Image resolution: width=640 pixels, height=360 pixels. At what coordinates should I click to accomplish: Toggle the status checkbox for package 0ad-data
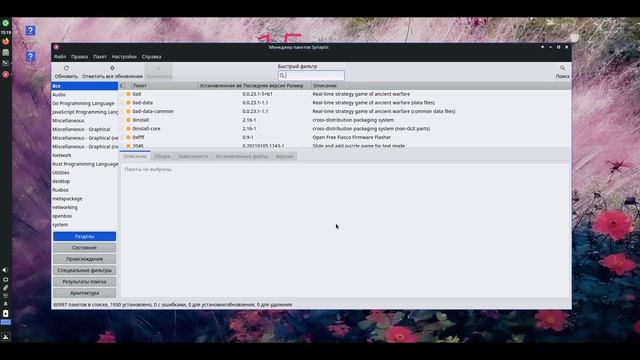point(122,102)
